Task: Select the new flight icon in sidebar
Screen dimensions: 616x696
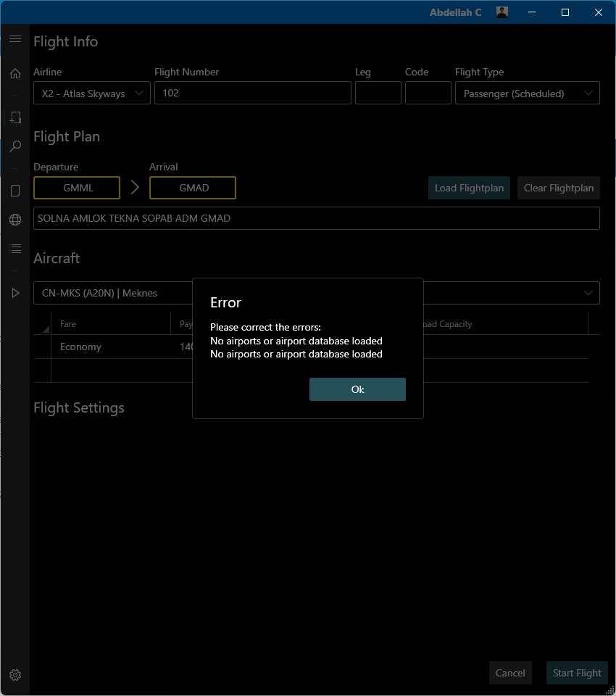Action: point(14,117)
